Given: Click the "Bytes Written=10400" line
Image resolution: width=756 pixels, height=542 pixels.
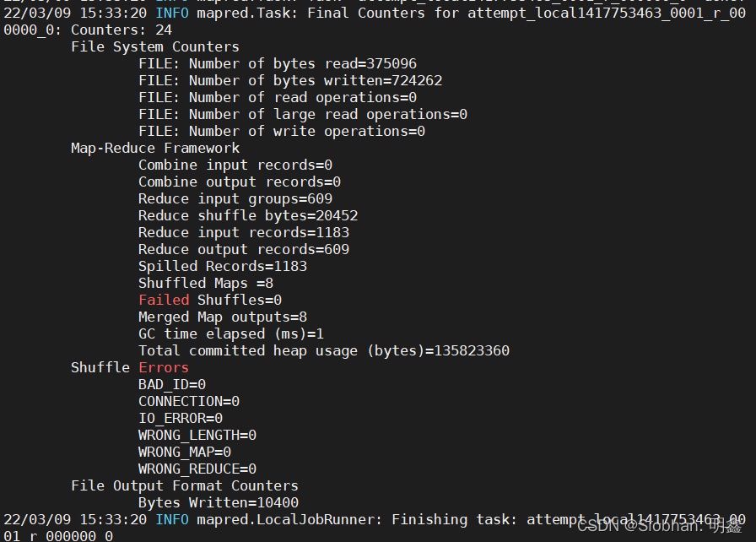Looking at the screenshot, I should click(218, 502).
